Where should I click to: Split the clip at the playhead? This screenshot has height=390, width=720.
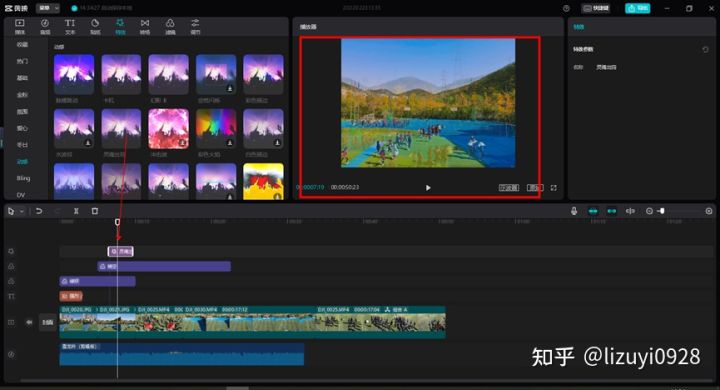click(x=76, y=211)
